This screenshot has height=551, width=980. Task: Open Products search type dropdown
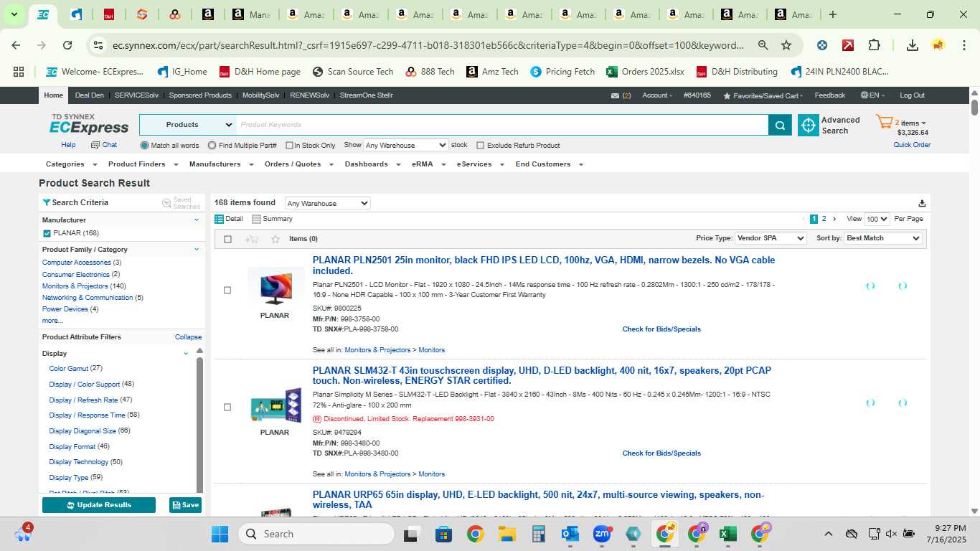click(188, 125)
